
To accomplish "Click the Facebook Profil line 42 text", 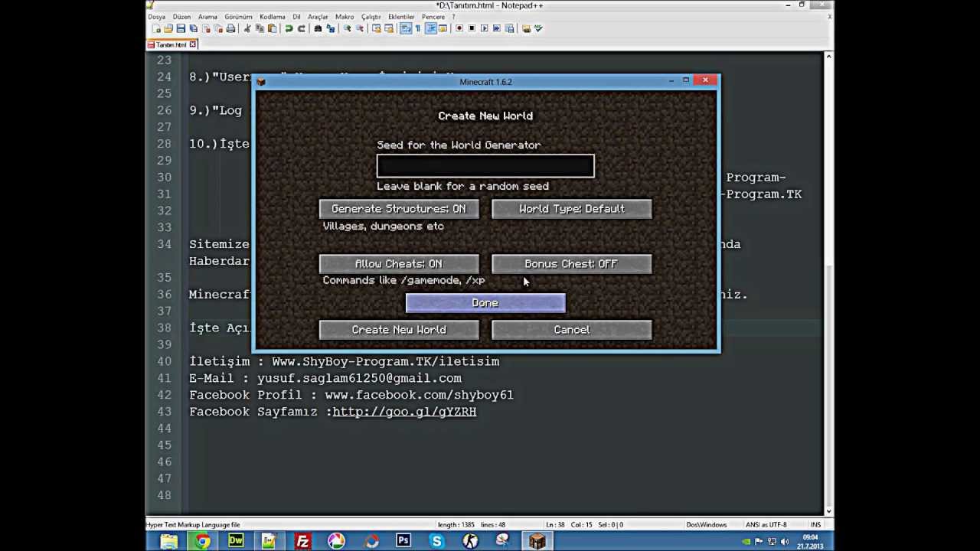I will 351,395.
